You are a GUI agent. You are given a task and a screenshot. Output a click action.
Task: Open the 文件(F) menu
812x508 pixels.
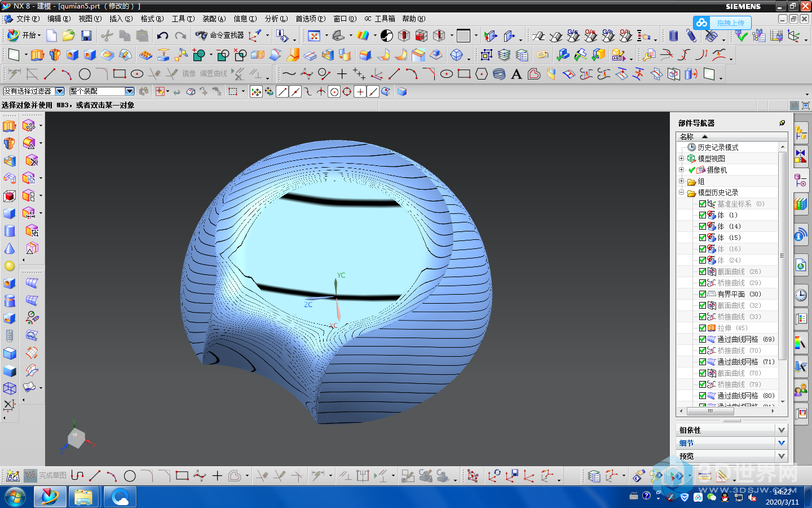pos(28,19)
